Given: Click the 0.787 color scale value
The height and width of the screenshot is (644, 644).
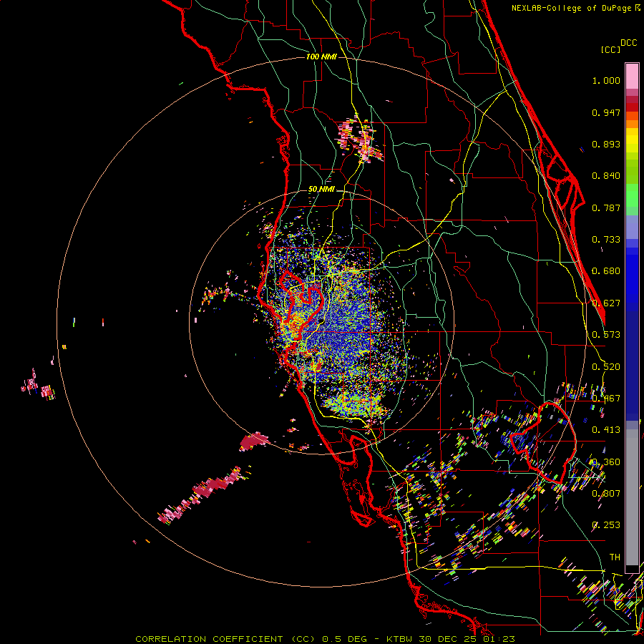Looking at the screenshot, I should (x=606, y=208).
